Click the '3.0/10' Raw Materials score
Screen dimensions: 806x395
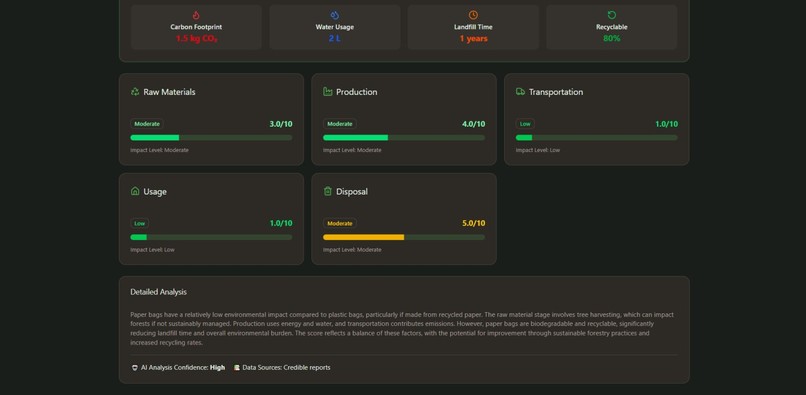[x=281, y=124]
